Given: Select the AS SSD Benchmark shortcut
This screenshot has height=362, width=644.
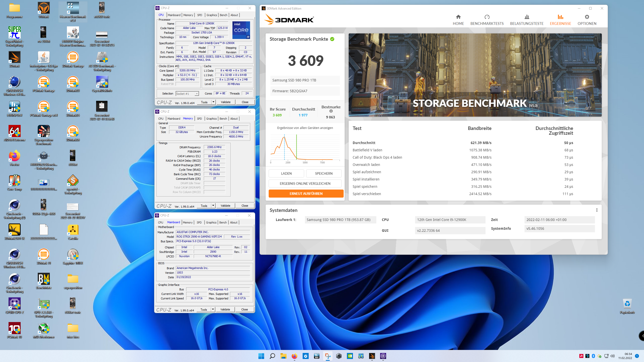Looking at the screenshot, I should pos(102,61).
